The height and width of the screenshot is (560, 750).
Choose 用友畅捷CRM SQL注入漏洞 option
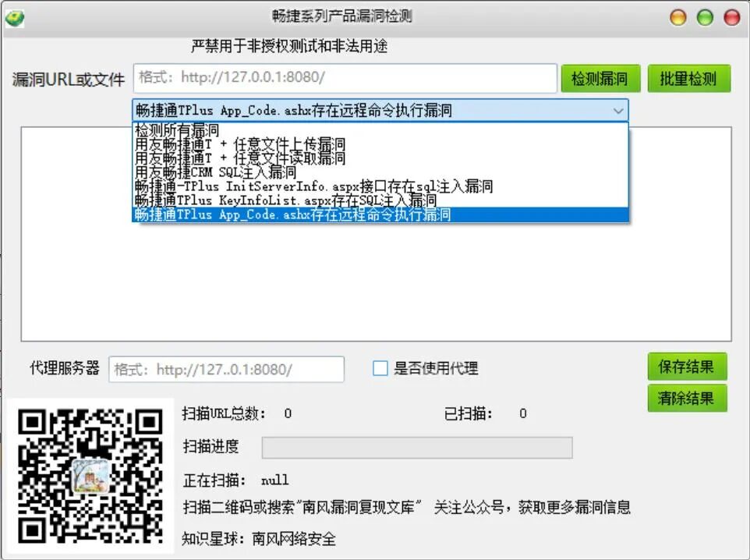coord(380,172)
